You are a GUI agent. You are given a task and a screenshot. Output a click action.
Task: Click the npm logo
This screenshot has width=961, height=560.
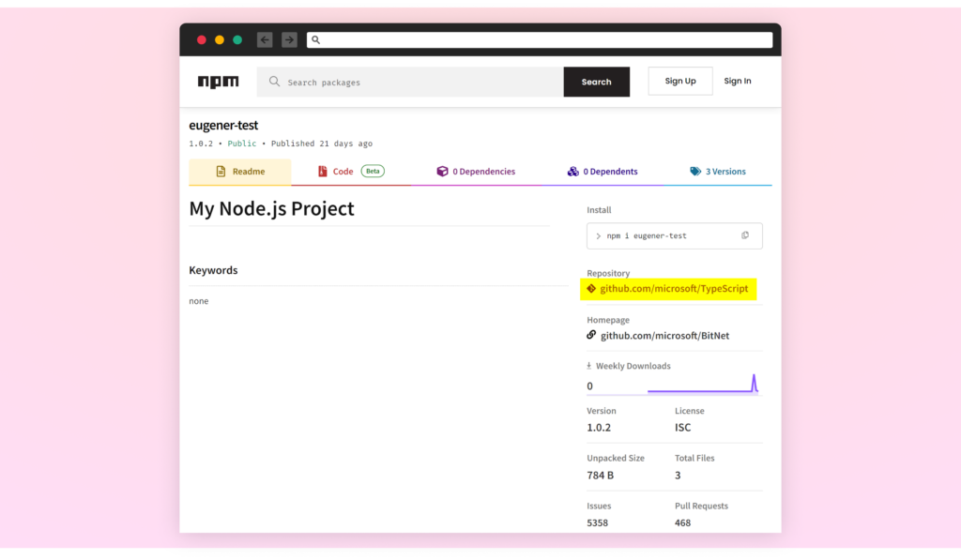tap(218, 82)
